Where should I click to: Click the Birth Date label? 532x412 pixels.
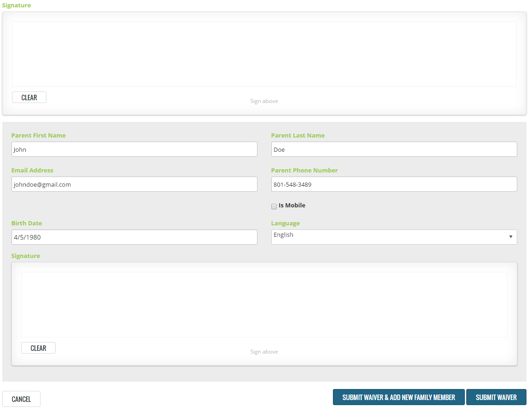[x=27, y=223]
